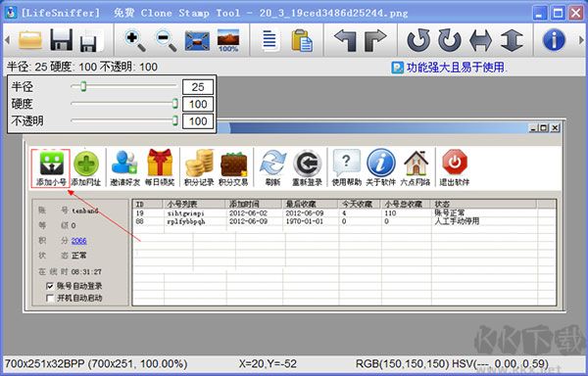This screenshot has width=588, height=376.
Task: Click 积分交易 wallet icon in image
Action: pyautogui.click(x=233, y=168)
